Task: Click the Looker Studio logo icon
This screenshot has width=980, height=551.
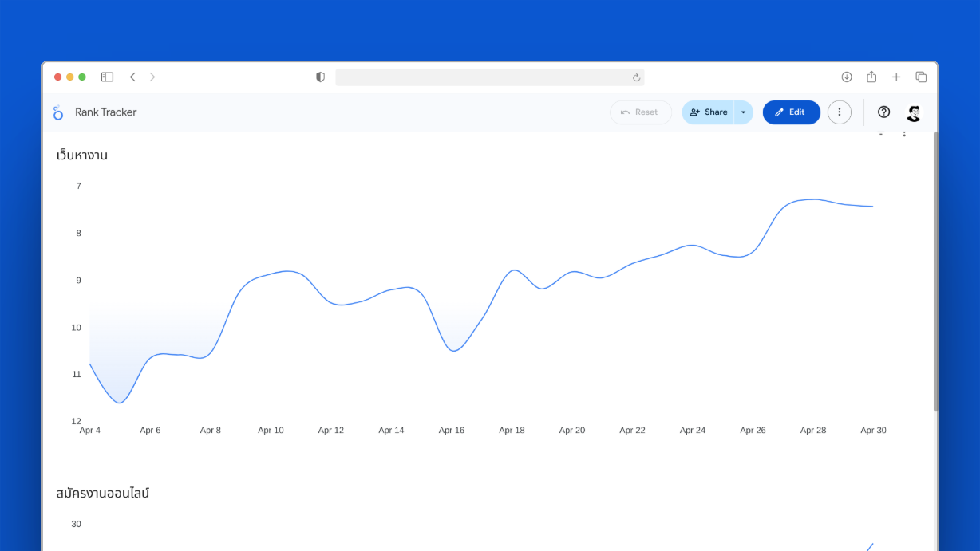Action: click(x=57, y=112)
